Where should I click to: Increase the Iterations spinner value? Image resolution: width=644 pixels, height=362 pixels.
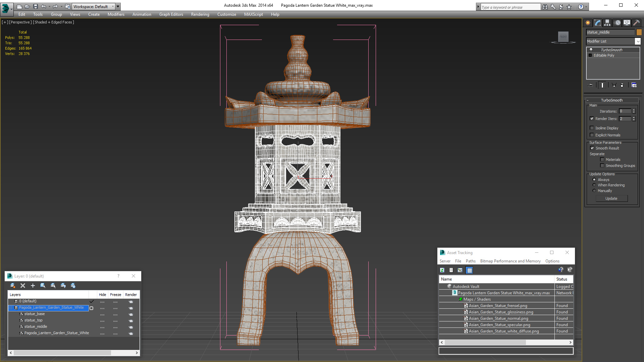point(634,110)
